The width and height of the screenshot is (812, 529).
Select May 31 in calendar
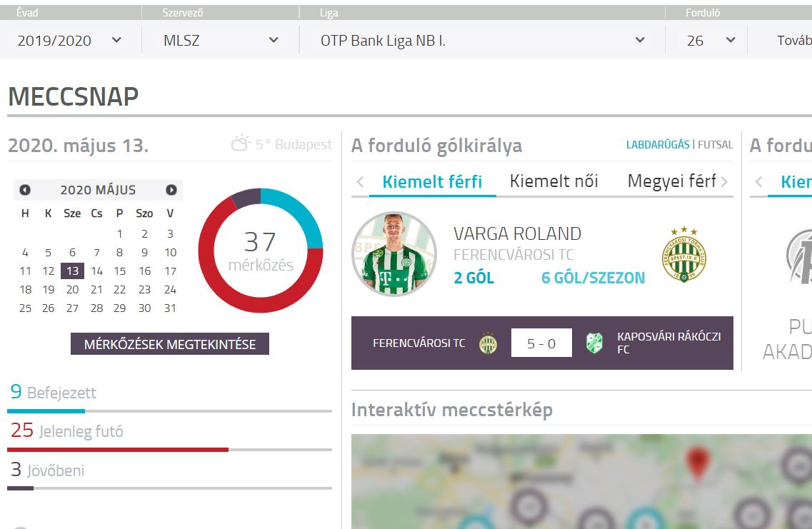(x=171, y=308)
